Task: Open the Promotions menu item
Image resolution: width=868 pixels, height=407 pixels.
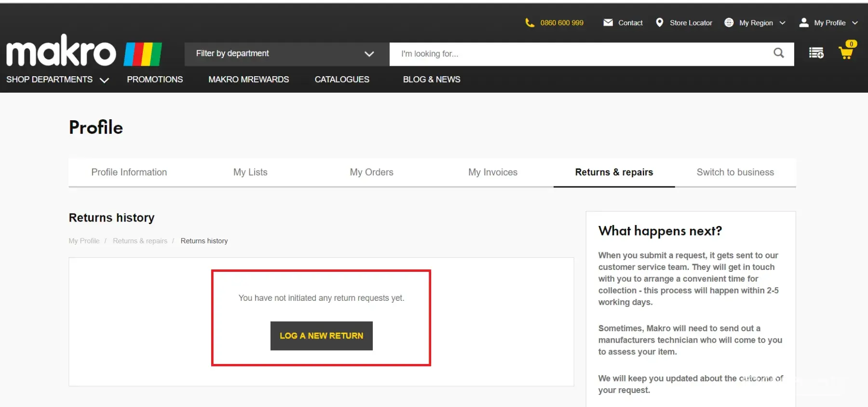Action: point(155,80)
